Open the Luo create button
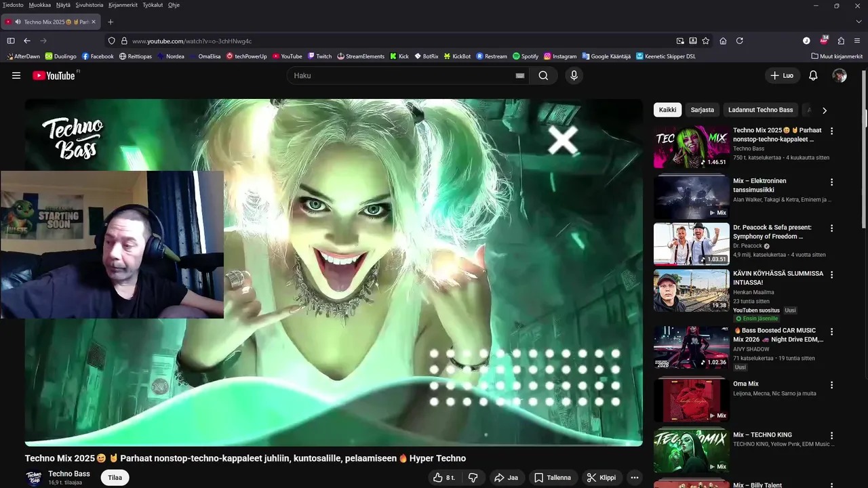 click(781, 75)
